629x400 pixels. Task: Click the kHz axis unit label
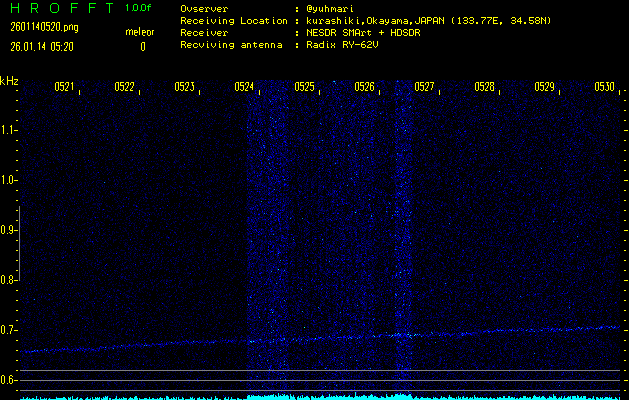tap(9, 81)
